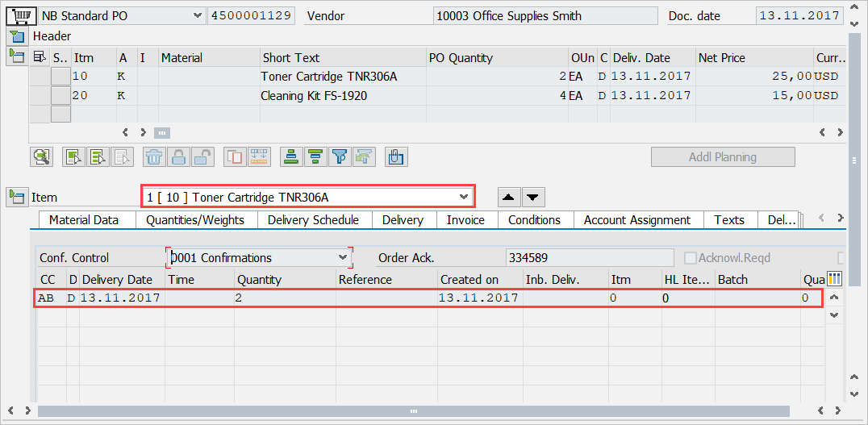This screenshot has width=868, height=425.
Task: Click the sort ascending icon
Action: coord(291,157)
